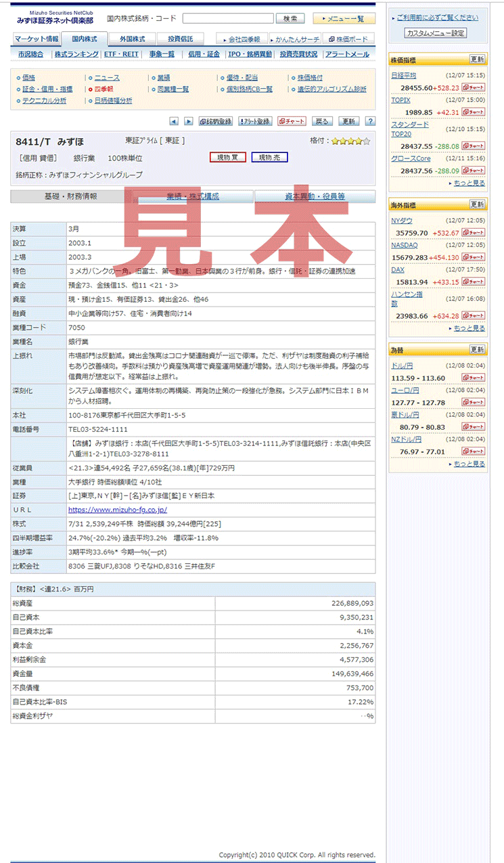Open the かんたんサーチ shortcut button
Image resolution: width=504 pixels, height=863 pixels.
point(296,39)
